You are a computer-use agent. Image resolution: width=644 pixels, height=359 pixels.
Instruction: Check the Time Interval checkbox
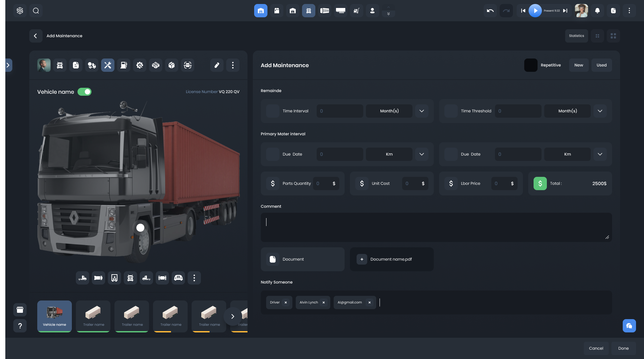tap(273, 111)
